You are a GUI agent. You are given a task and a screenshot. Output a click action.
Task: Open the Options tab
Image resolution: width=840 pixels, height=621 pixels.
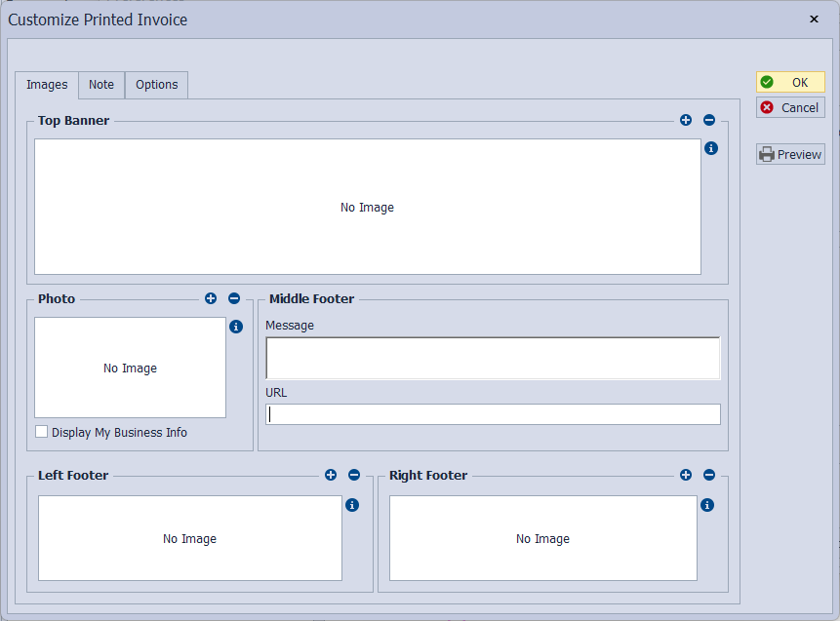click(156, 85)
